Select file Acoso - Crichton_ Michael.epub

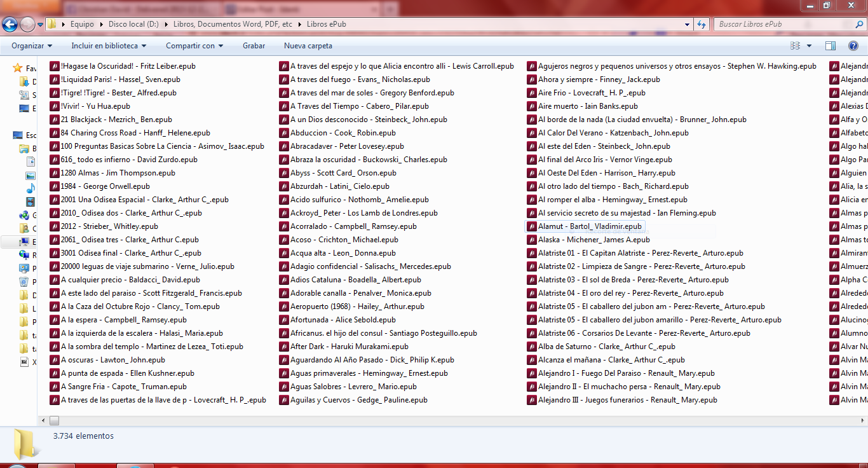coord(339,240)
